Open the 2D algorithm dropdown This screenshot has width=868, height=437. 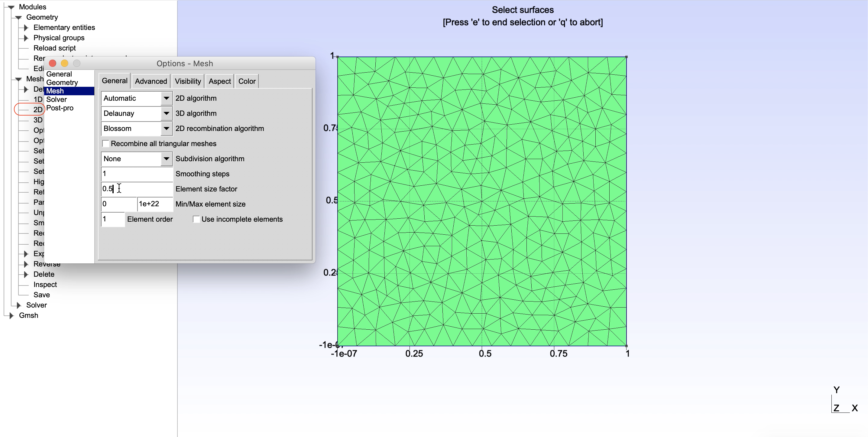[166, 99]
